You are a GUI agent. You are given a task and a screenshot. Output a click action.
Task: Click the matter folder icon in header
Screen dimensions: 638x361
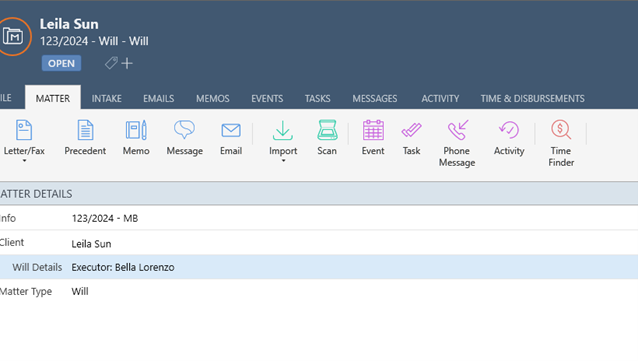(13, 37)
